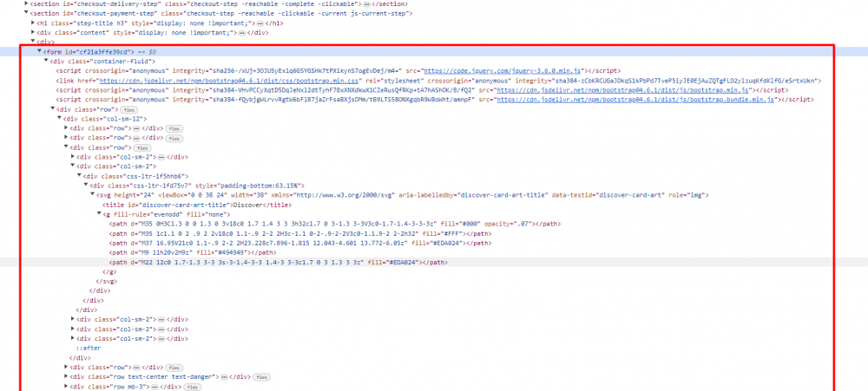
Task: Collapse the css-ltr-1f5hhb6 div node
Action: [79, 176]
